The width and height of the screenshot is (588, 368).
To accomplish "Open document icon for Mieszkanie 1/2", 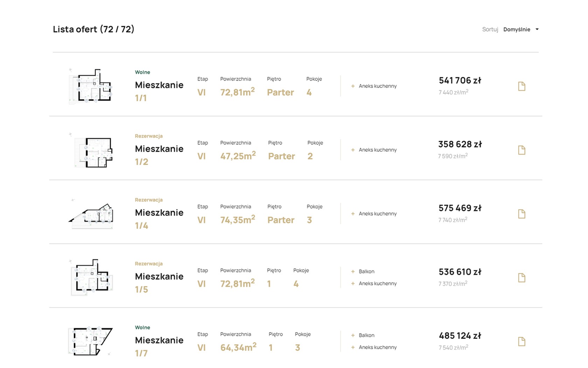I will tap(521, 150).
